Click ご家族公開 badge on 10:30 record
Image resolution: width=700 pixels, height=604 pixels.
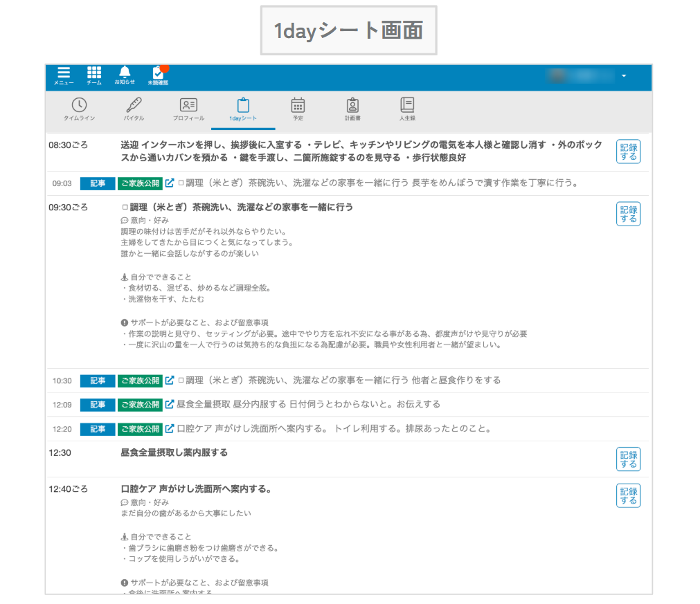click(140, 381)
